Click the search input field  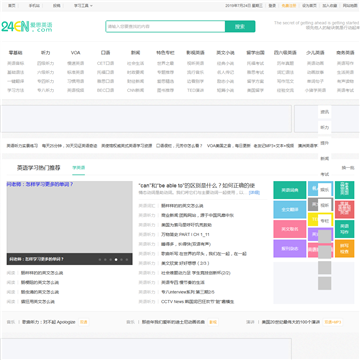[x=166, y=27]
